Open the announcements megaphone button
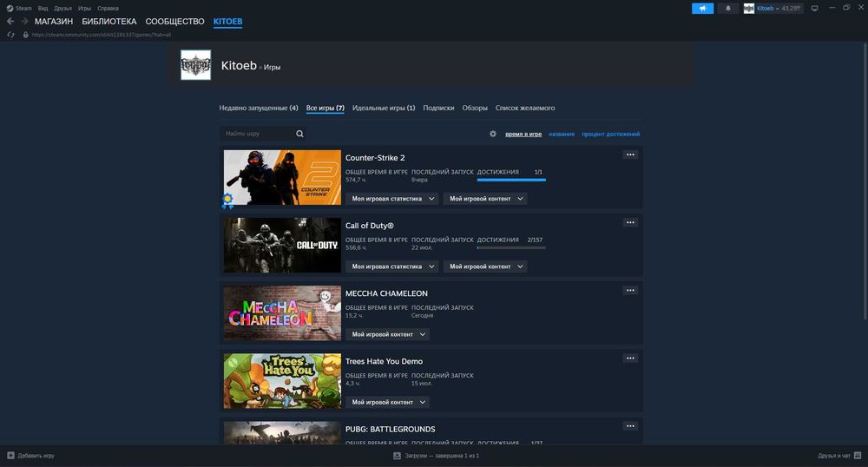The height and width of the screenshot is (467, 868). pyautogui.click(x=702, y=9)
